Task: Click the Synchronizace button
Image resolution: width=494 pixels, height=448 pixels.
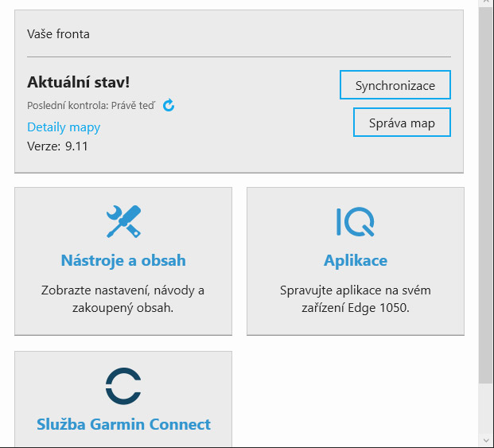Action: [395, 85]
